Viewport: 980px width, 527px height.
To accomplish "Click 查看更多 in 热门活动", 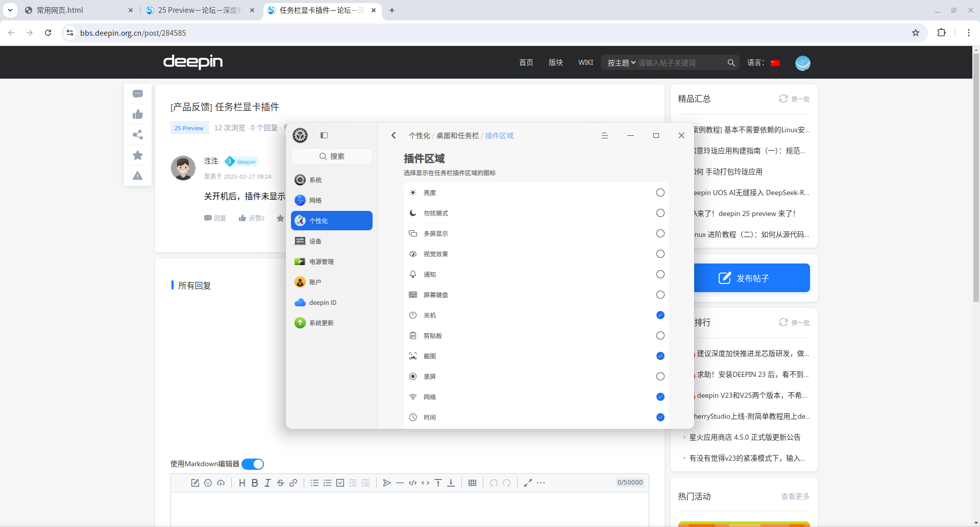I will 795,496.
